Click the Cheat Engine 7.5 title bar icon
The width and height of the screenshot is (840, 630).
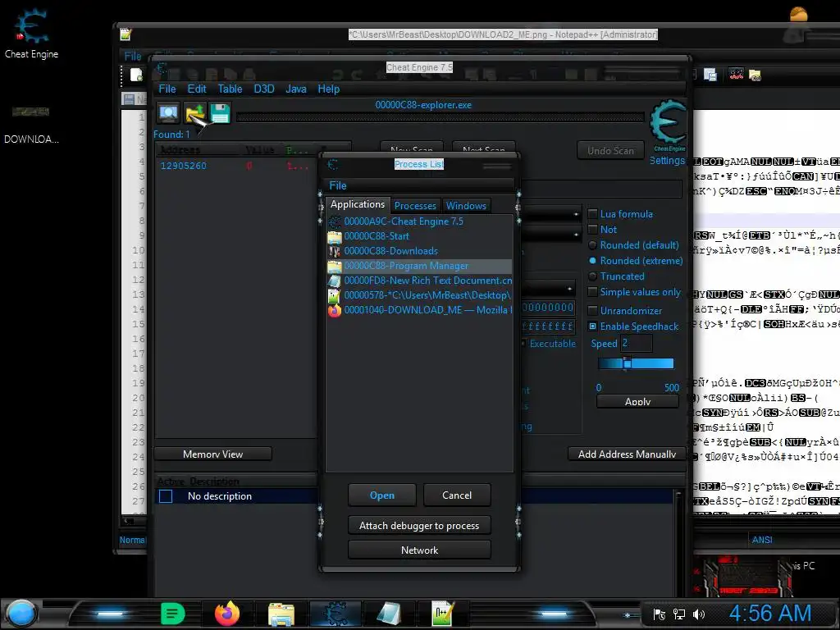pos(162,68)
